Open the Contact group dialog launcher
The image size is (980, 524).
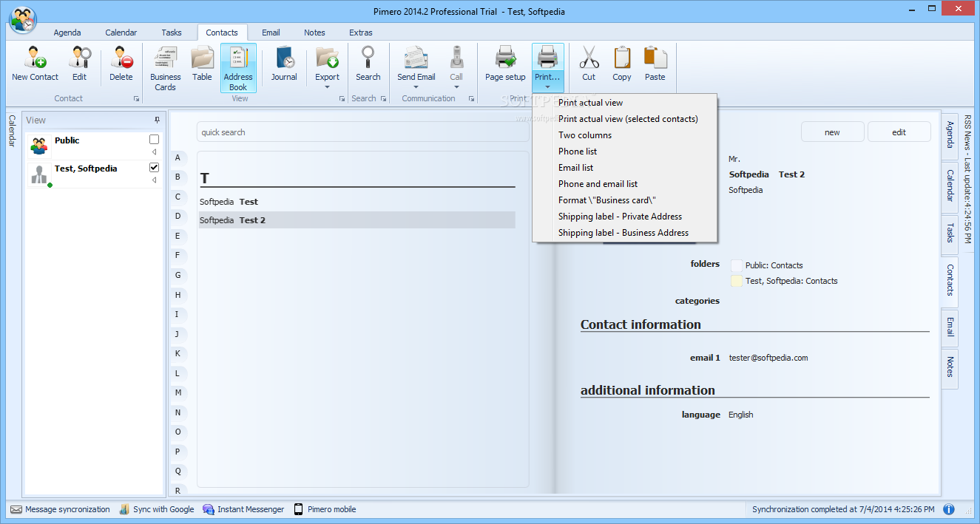click(x=136, y=98)
